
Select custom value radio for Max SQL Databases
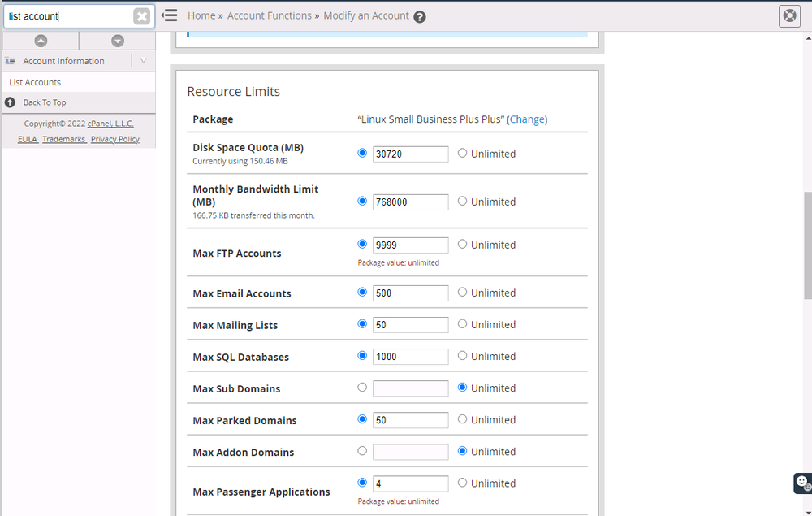coord(362,355)
